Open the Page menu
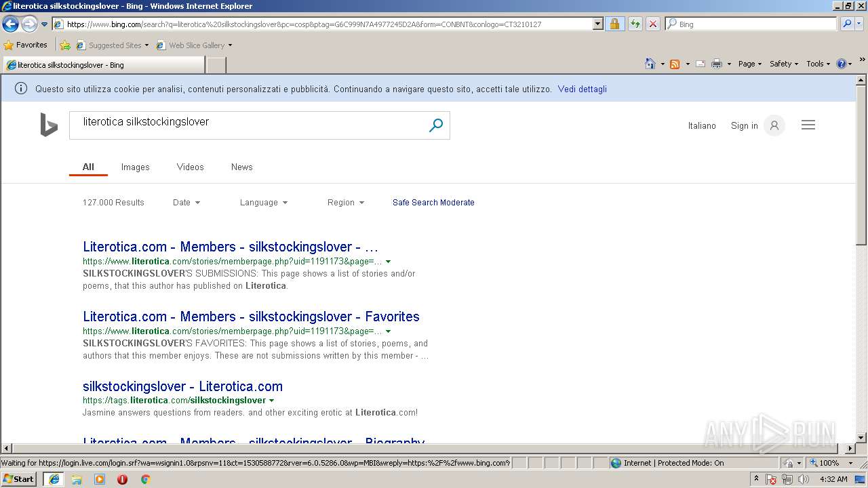 (x=749, y=64)
